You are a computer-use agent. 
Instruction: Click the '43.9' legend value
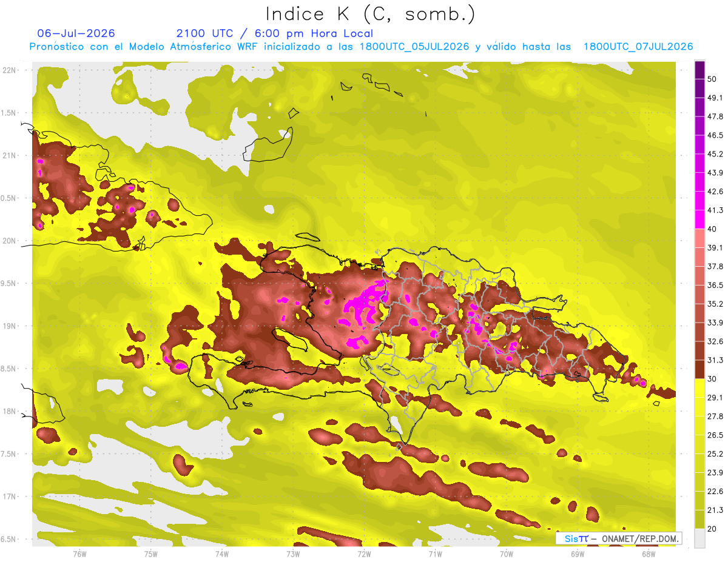point(716,173)
